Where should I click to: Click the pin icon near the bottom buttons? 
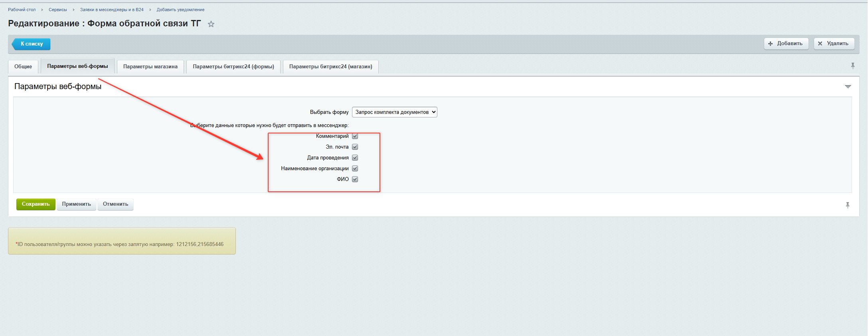847,205
